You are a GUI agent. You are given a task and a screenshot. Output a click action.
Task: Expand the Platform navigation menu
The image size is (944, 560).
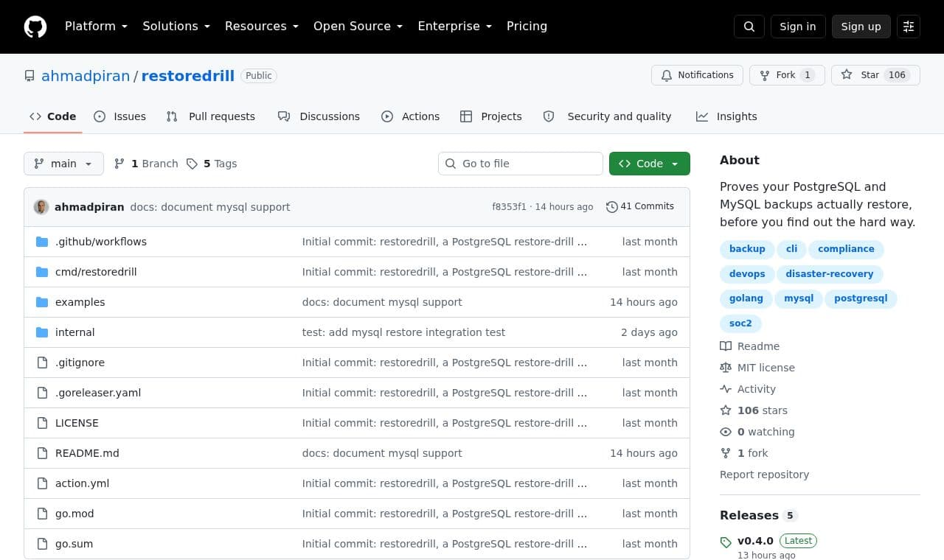pos(97,27)
